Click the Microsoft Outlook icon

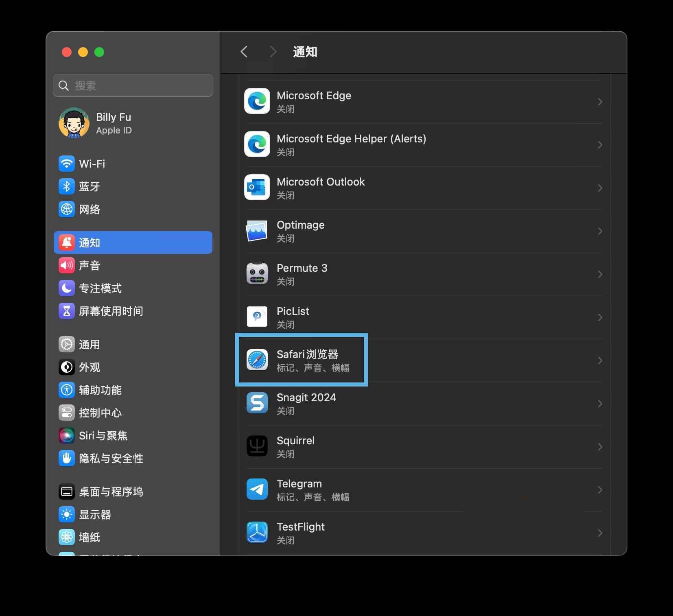tap(257, 188)
